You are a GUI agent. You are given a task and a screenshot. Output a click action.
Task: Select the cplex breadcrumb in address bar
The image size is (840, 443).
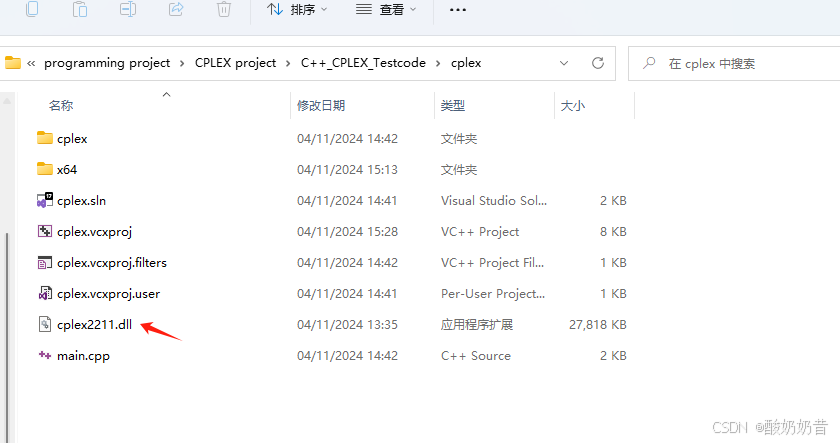[466, 63]
